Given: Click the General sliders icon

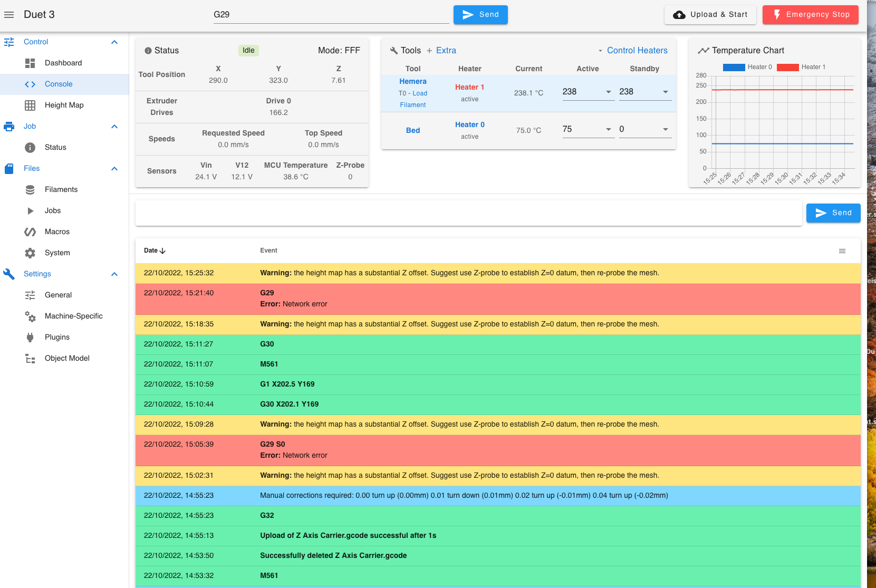Looking at the screenshot, I should 30,295.
